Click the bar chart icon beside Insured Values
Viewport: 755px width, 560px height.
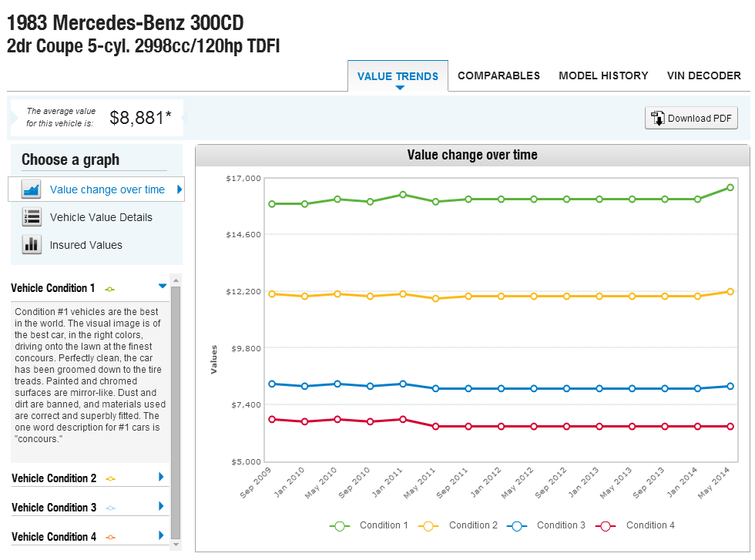[x=32, y=245]
